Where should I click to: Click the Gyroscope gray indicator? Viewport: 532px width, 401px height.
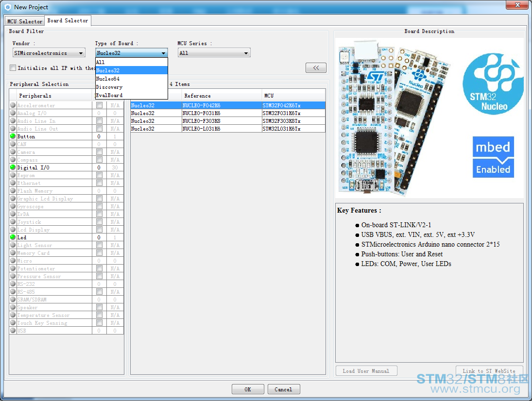click(13, 206)
